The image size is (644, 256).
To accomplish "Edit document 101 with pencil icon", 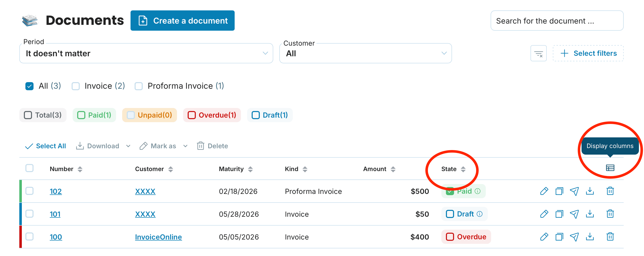I will tap(544, 214).
